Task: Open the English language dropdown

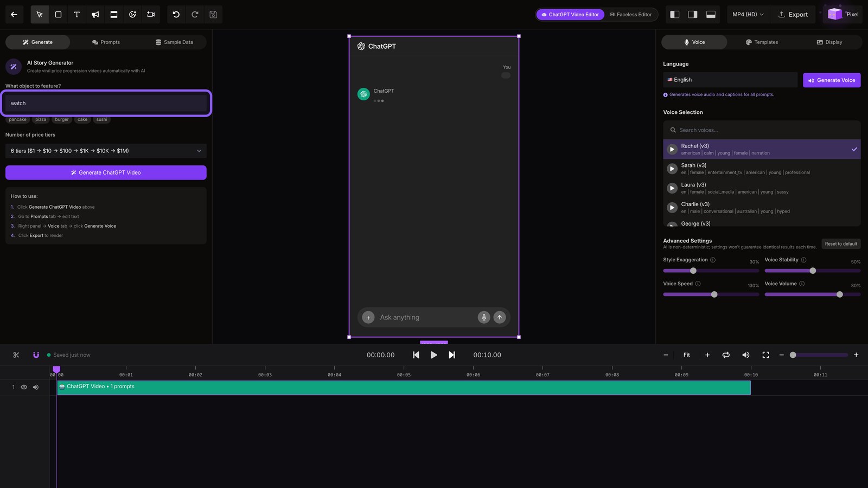Action: pyautogui.click(x=730, y=80)
